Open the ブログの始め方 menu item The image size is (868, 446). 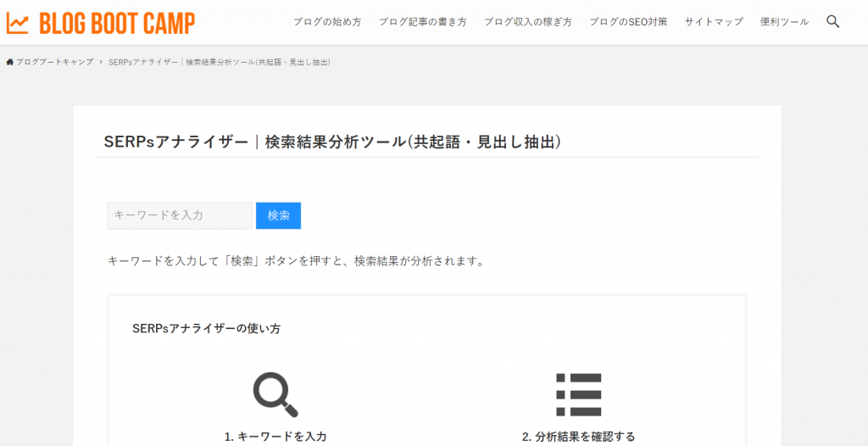click(x=327, y=22)
